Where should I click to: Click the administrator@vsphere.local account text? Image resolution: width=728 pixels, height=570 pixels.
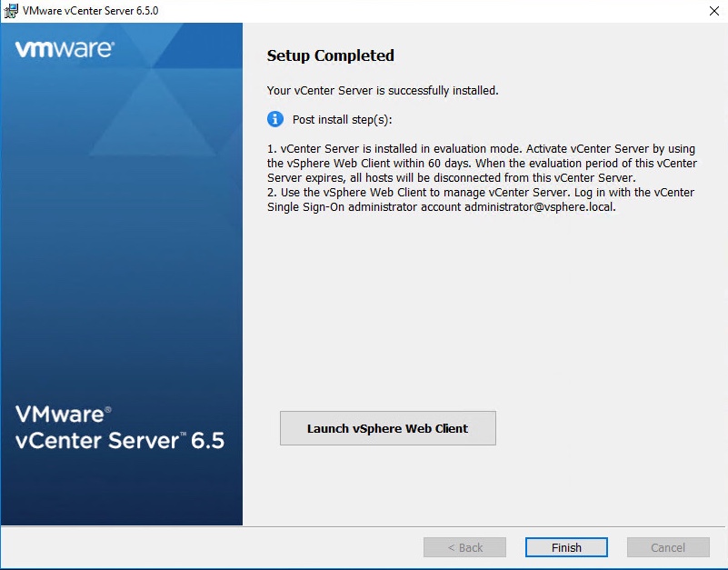540,207
